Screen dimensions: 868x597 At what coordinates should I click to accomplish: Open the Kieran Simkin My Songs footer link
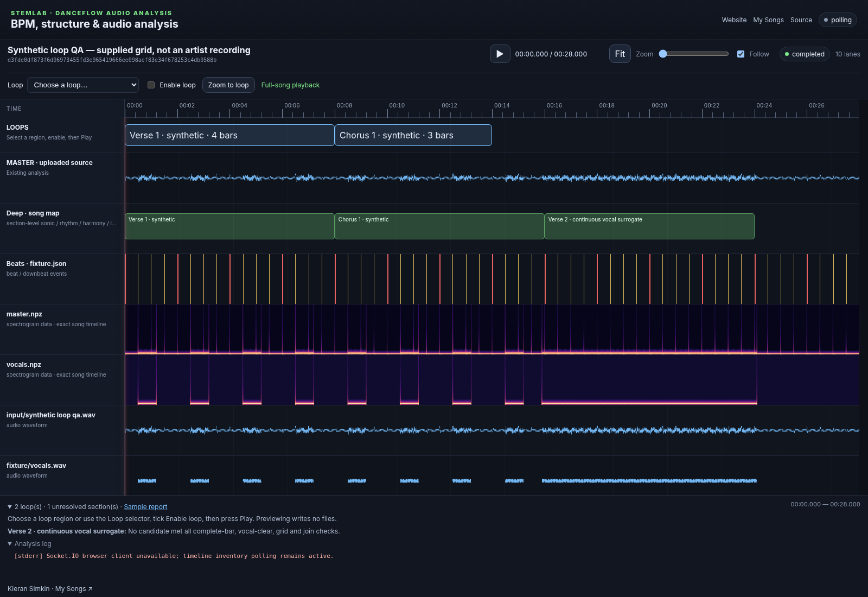(50, 589)
